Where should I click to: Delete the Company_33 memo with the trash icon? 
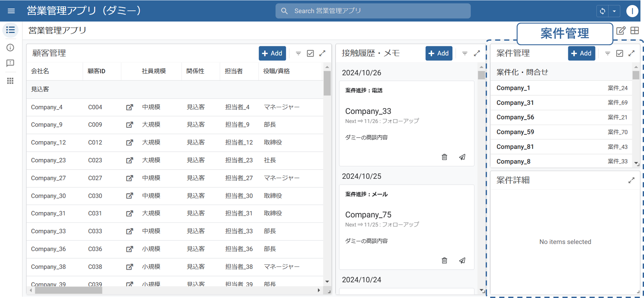click(444, 157)
